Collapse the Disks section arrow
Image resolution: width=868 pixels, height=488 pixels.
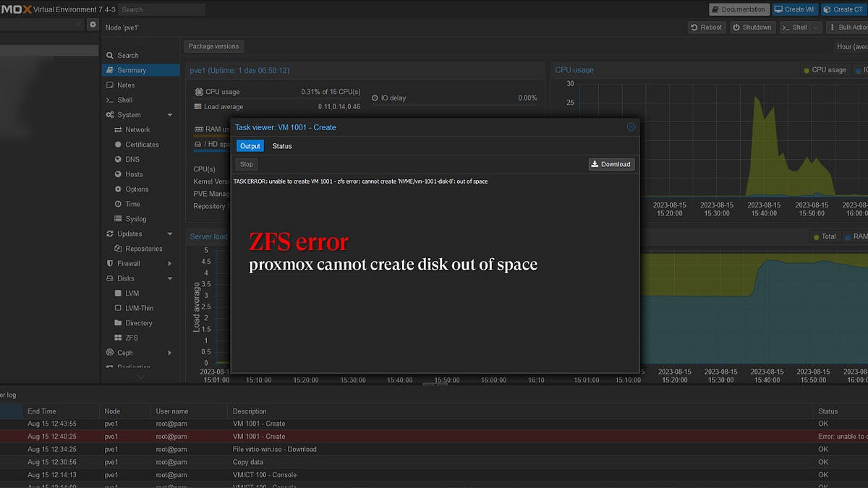tap(170, 278)
